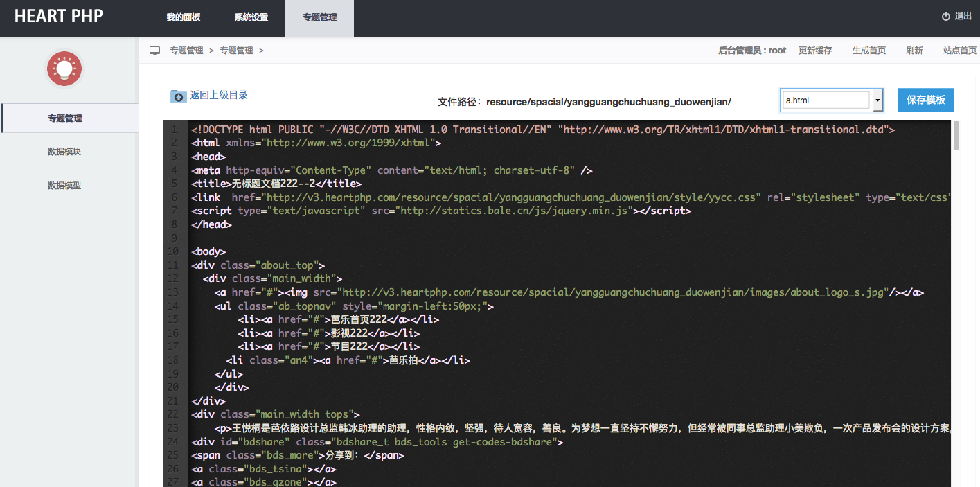Click the 影视222 list item code
Image resolution: width=980 pixels, height=487 pixels.
(x=328, y=333)
